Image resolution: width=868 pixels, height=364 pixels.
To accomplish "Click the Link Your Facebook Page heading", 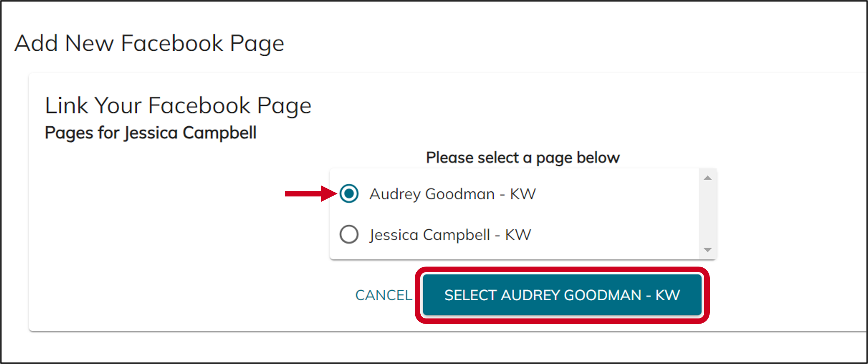I will click(178, 106).
